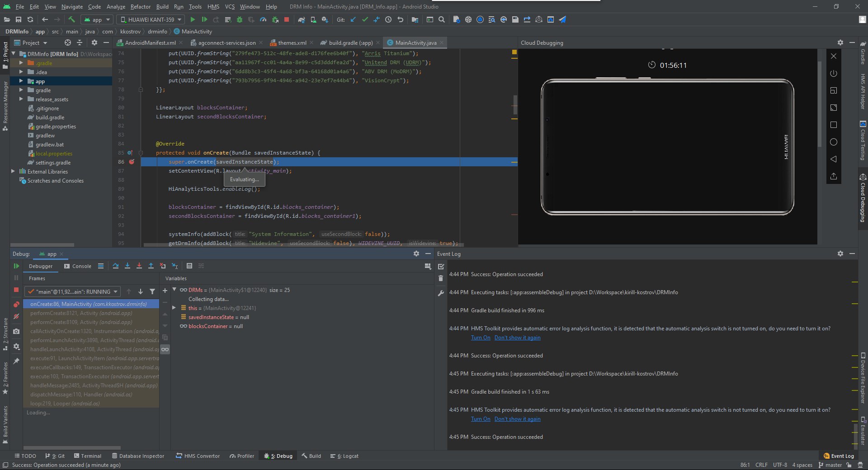Open the Refactor menu
Viewport: 868px width, 470px height.
(140, 7)
